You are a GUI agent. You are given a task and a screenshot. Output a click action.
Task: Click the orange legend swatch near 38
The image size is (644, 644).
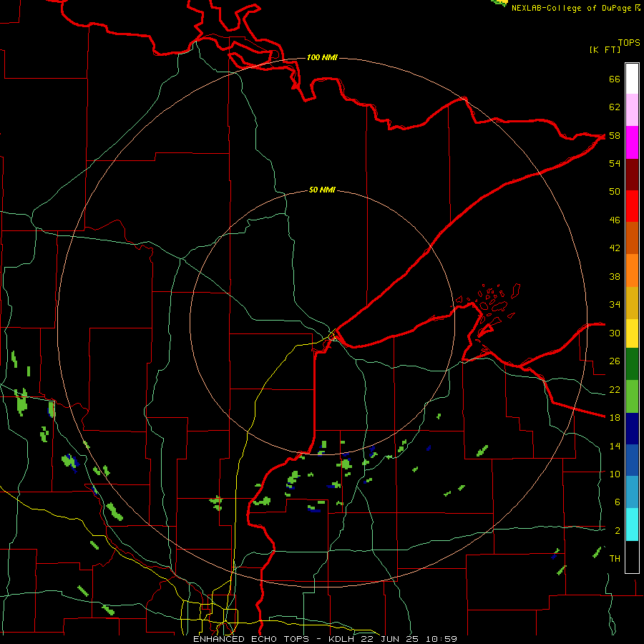point(632,270)
